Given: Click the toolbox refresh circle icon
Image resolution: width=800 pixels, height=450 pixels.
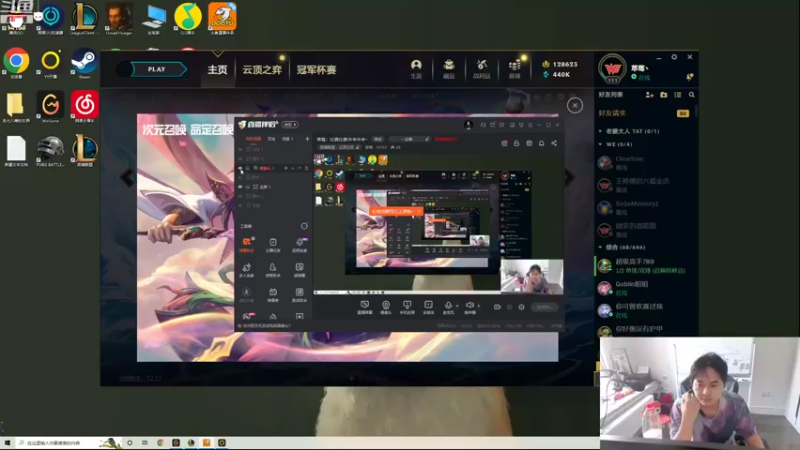Looking at the screenshot, I should (304, 226).
